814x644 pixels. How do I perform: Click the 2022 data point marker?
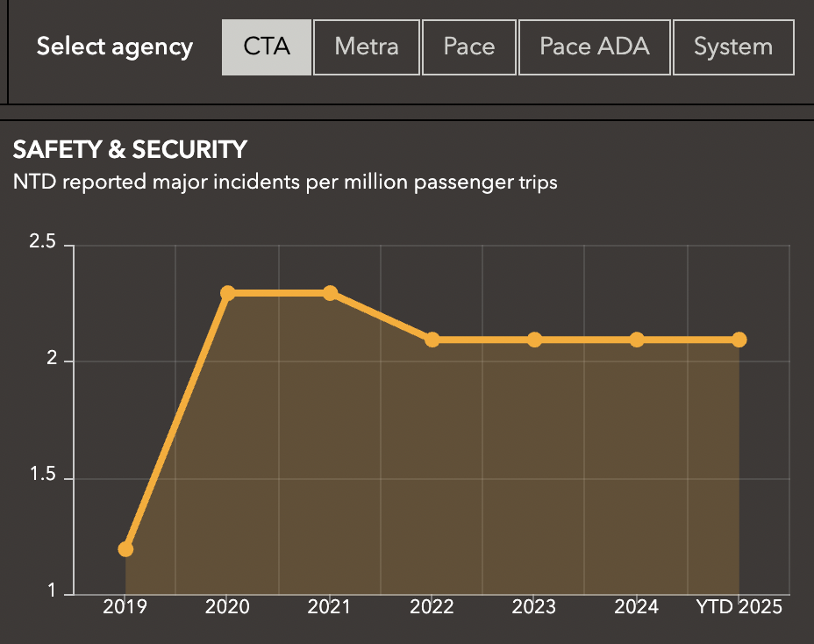click(432, 340)
